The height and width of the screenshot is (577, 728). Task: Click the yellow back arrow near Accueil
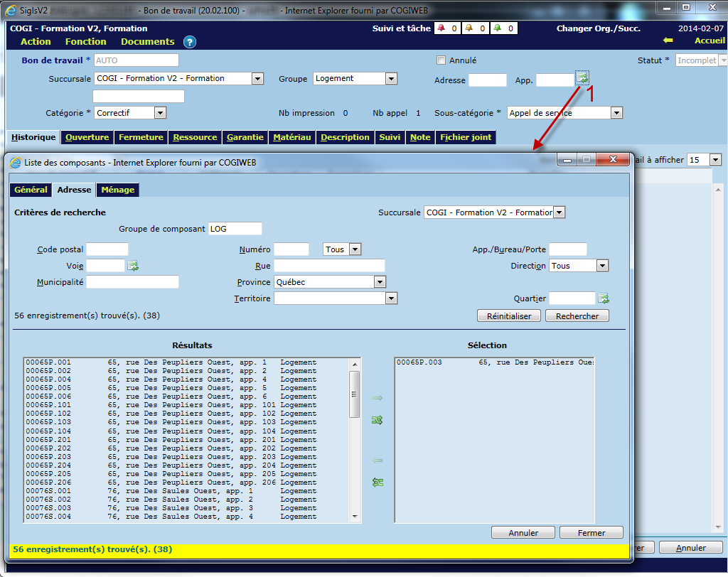coord(668,41)
